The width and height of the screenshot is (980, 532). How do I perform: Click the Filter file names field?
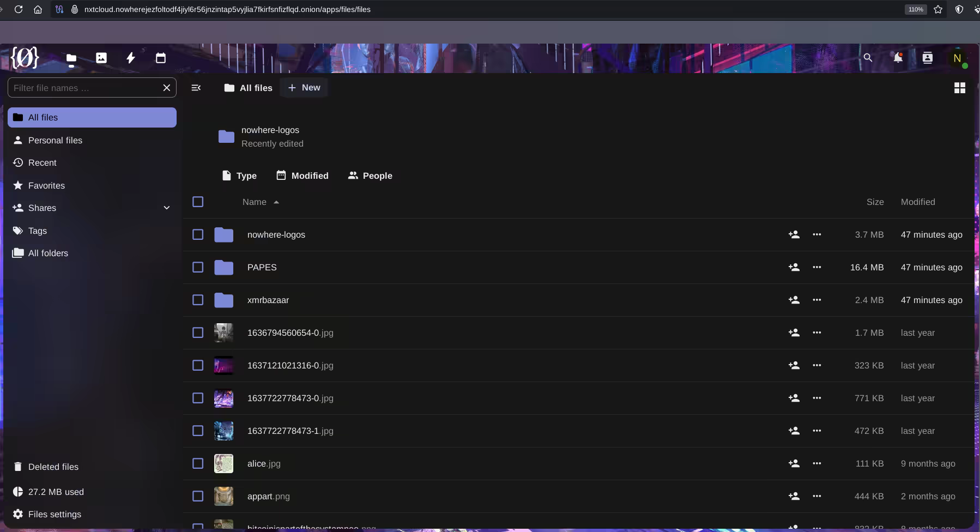[x=84, y=88]
